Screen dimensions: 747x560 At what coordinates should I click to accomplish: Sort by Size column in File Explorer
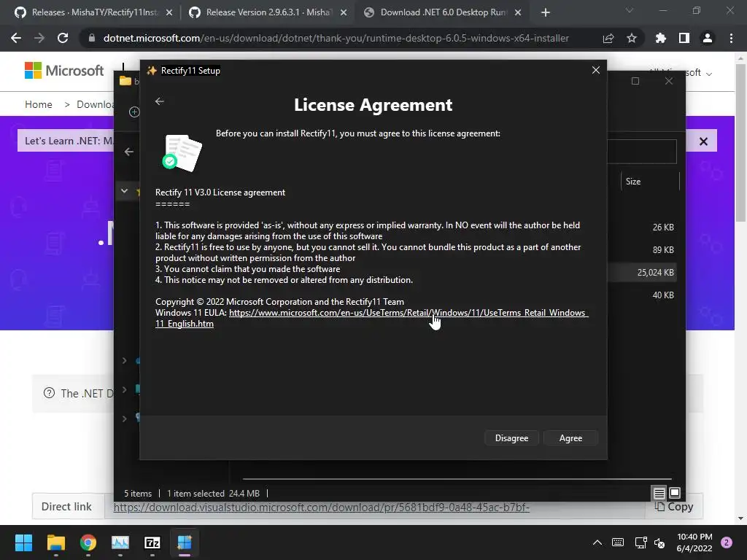(x=650, y=182)
